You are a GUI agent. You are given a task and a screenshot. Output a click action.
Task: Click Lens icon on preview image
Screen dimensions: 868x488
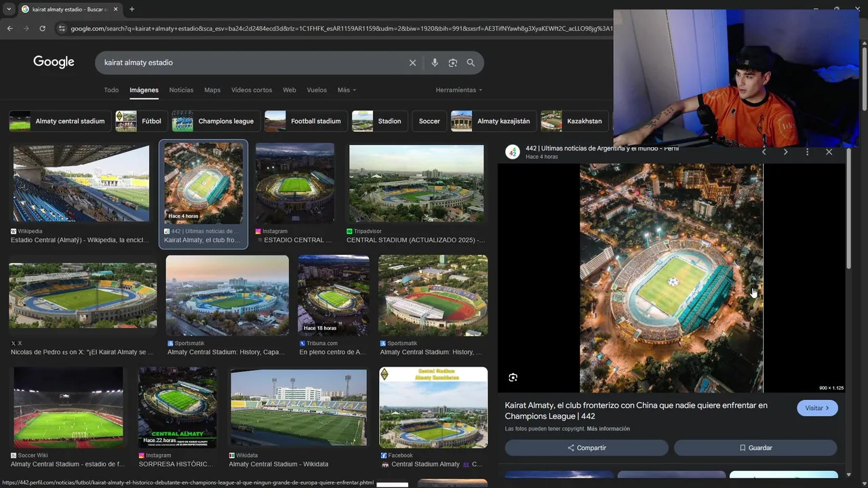pos(513,378)
